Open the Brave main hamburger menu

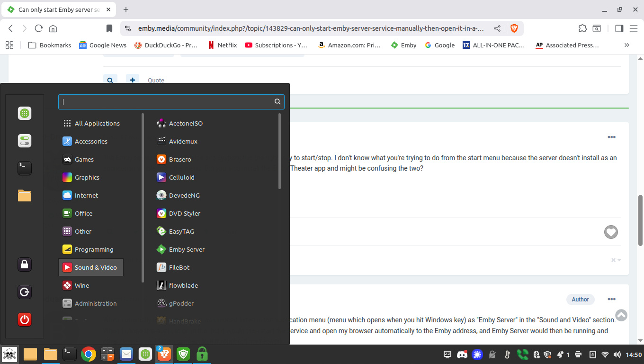tap(634, 28)
